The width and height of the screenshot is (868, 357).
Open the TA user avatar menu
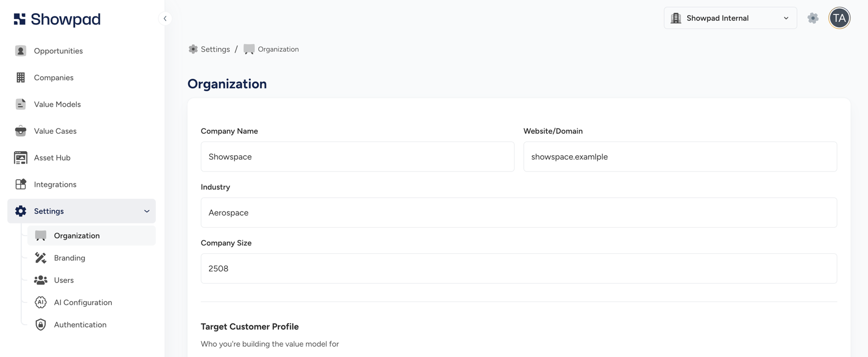(x=839, y=18)
